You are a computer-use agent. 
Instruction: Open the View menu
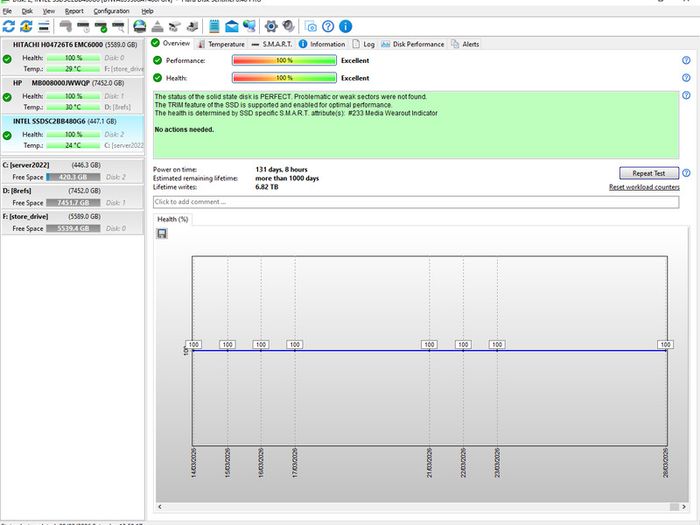pyautogui.click(x=49, y=11)
